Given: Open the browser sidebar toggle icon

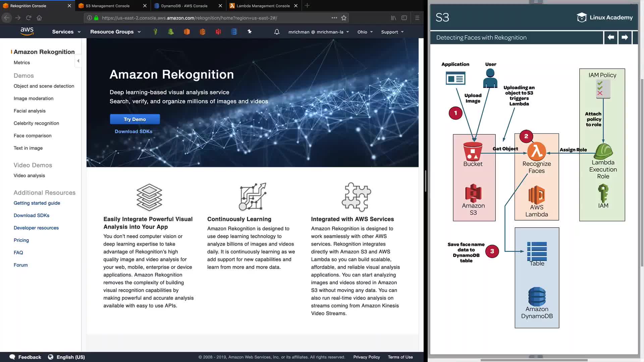Looking at the screenshot, I should (404, 18).
